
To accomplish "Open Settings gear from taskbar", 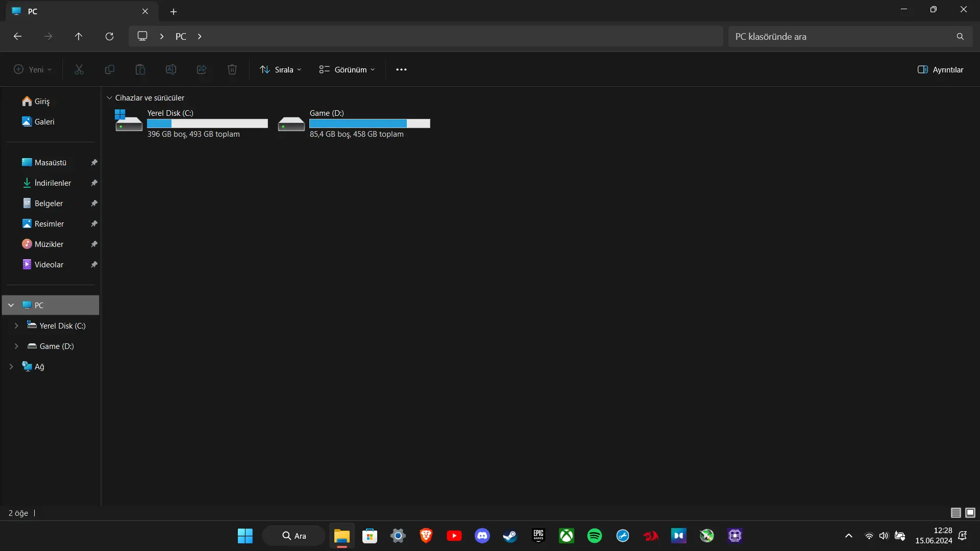I will pyautogui.click(x=398, y=536).
